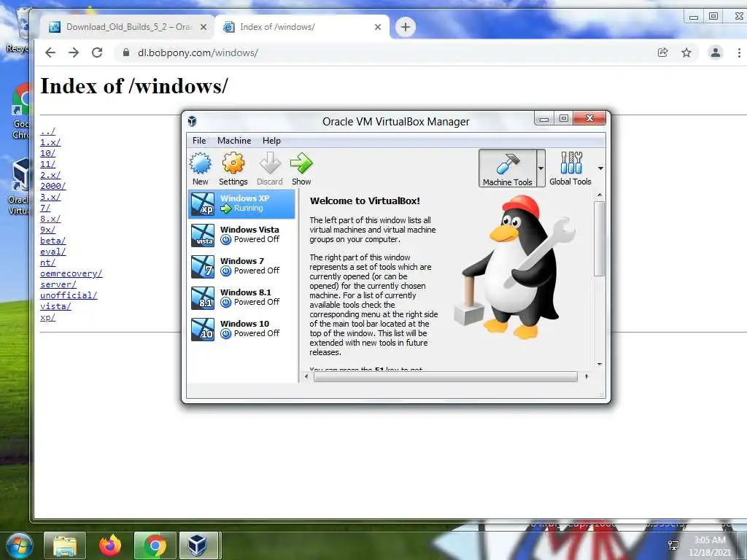Open the Machine menu in VirtualBox
747x560 pixels.
pos(234,141)
